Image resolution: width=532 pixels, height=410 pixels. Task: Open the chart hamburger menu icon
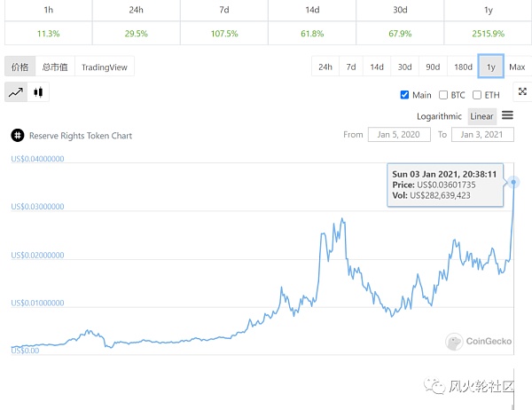tap(507, 115)
